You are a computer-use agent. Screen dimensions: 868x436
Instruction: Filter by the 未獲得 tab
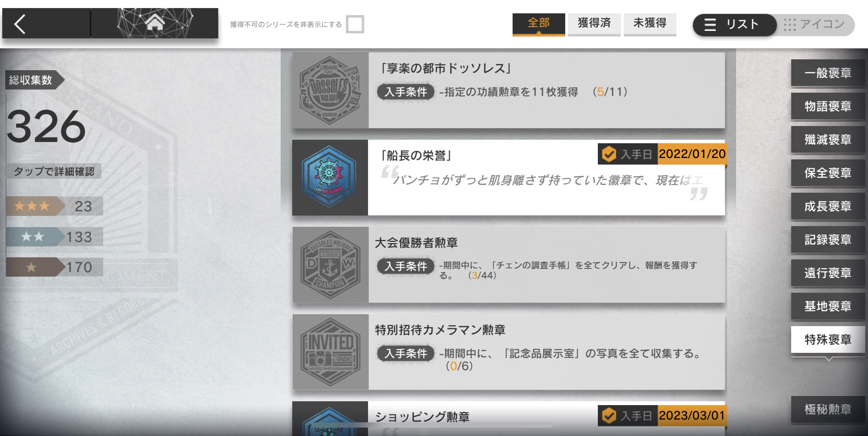tap(650, 24)
